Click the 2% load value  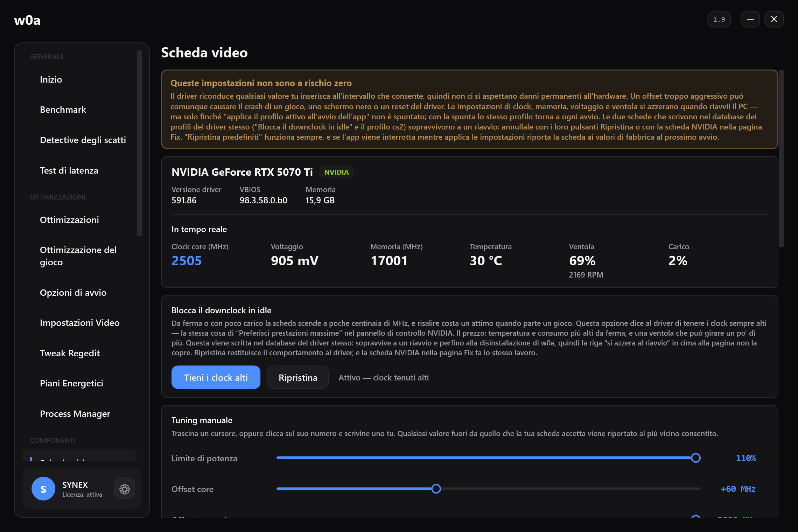(678, 261)
